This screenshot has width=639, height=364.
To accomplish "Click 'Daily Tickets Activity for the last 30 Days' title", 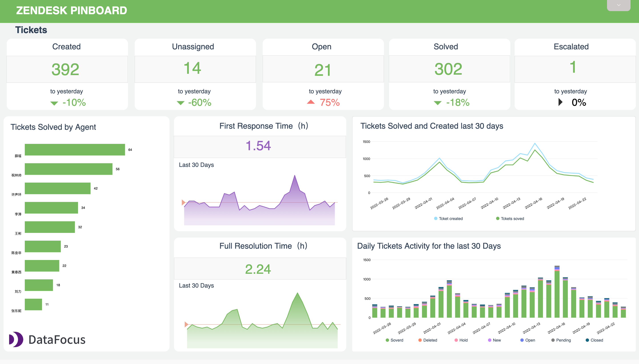I will [429, 246].
